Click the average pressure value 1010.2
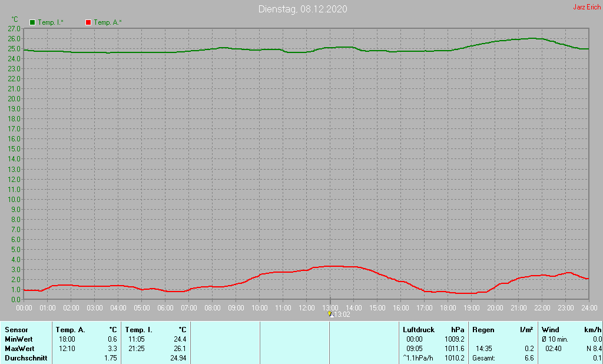603x364 pixels. tap(455, 358)
